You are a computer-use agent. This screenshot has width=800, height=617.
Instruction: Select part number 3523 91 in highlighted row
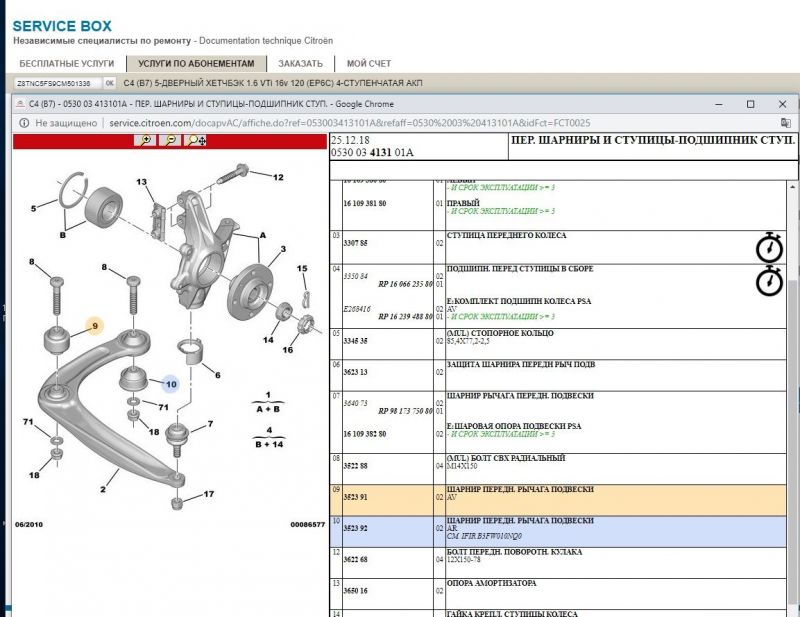(357, 497)
